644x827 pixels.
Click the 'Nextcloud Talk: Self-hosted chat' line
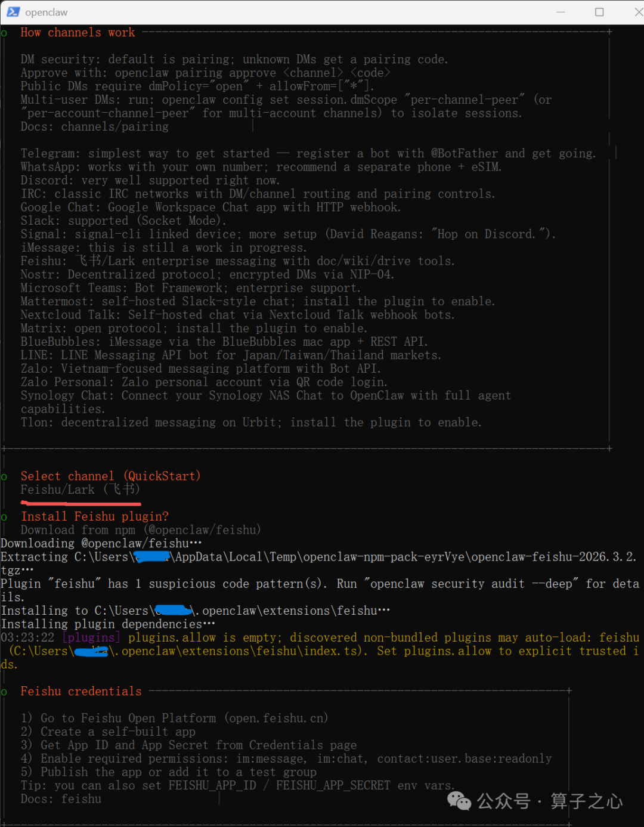tap(237, 315)
